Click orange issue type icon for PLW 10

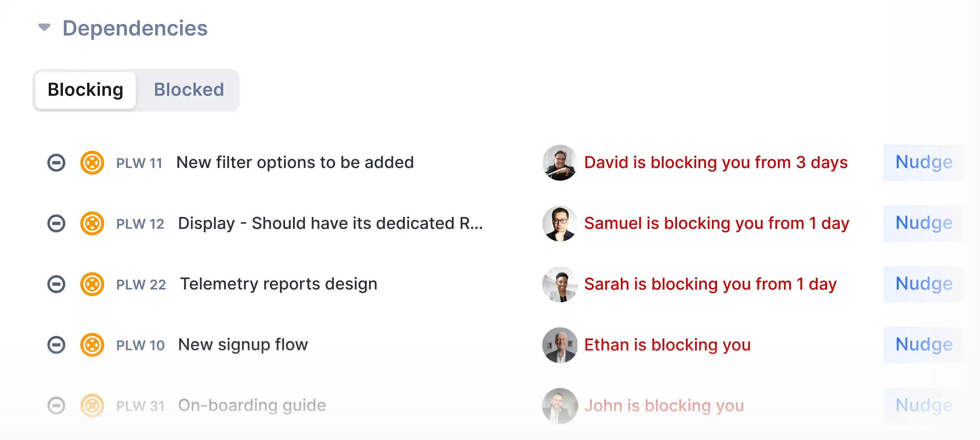tap(92, 345)
